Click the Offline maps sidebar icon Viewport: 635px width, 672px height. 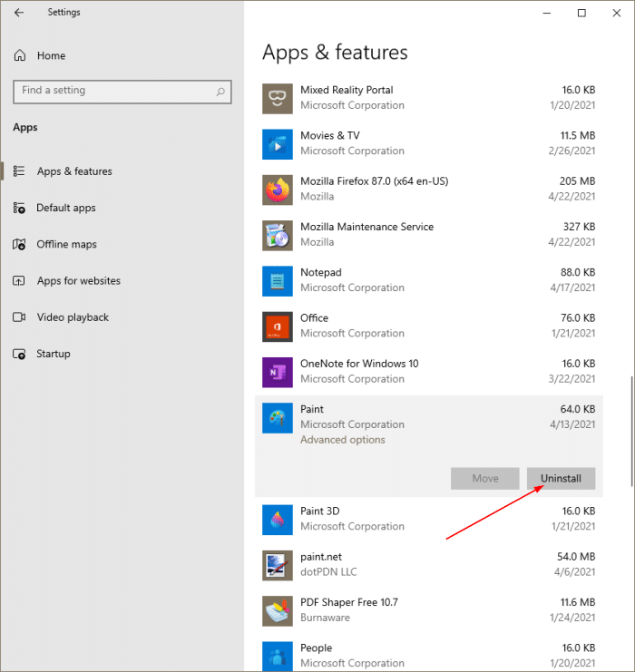click(19, 244)
